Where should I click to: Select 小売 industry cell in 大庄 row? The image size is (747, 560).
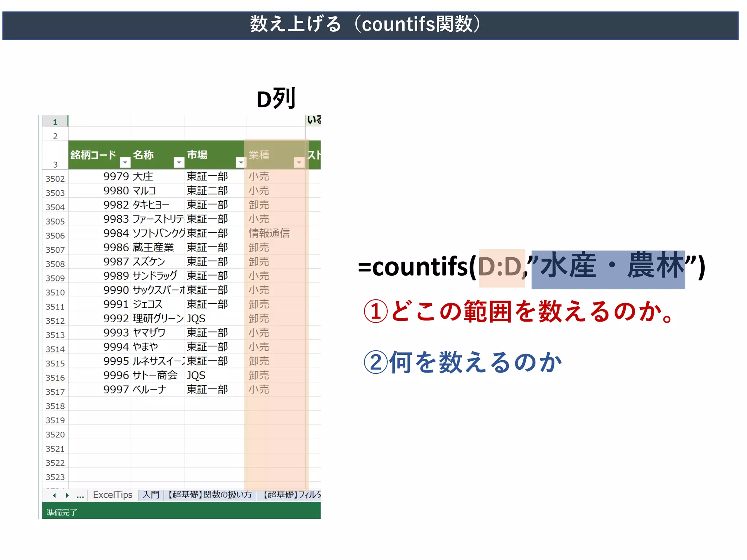(x=276, y=176)
